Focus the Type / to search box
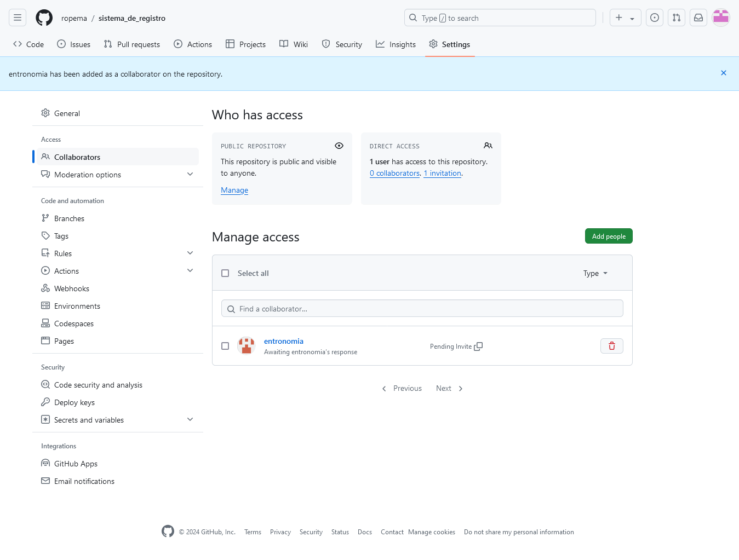The height and width of the screenshot is (560, 739). 500,18
